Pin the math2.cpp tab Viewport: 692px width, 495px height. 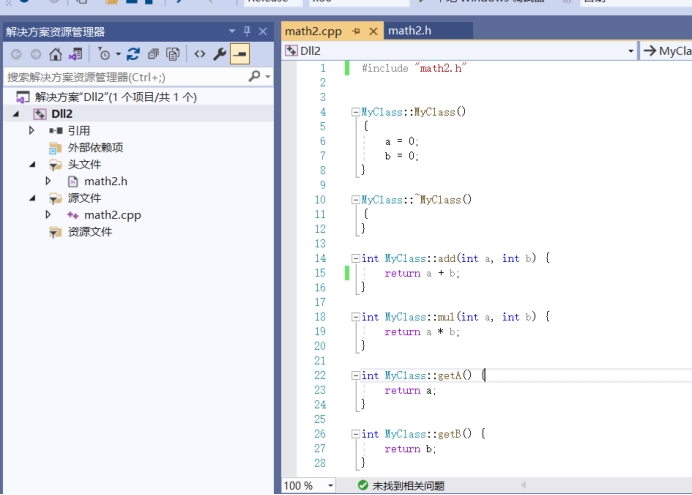pyautogui.click(x=357, y=31)
